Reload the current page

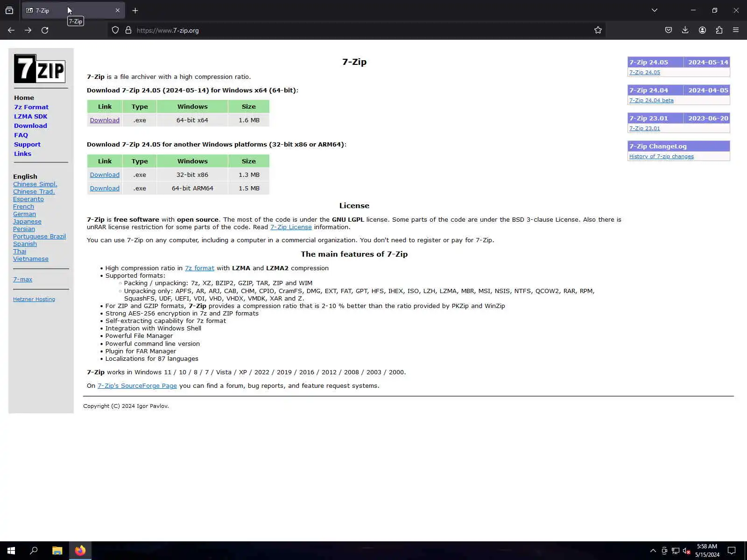[x=45, y=30]
